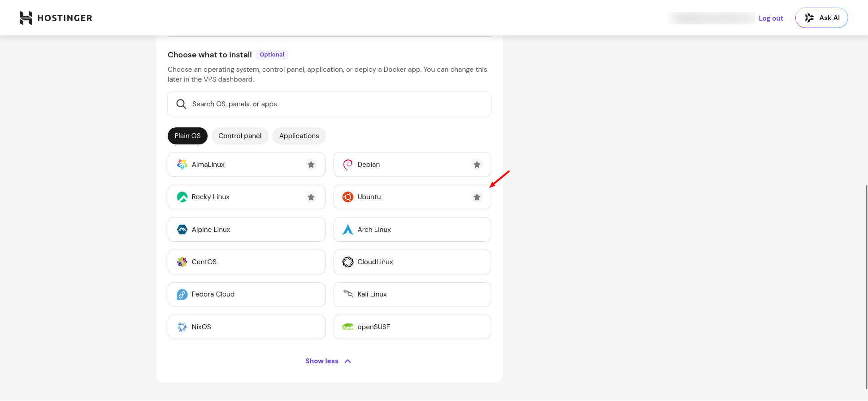Select the openSUSE label
Screen dimensions: 868x401
point(374,327)
